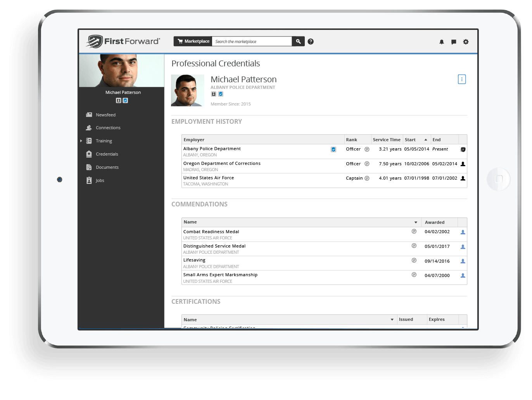The height and width of the screenshot is (400, 532).
Task: Open Small Arms Expert Marksmanship note icon
Action: pyautogui.click(x=414, y=275)
